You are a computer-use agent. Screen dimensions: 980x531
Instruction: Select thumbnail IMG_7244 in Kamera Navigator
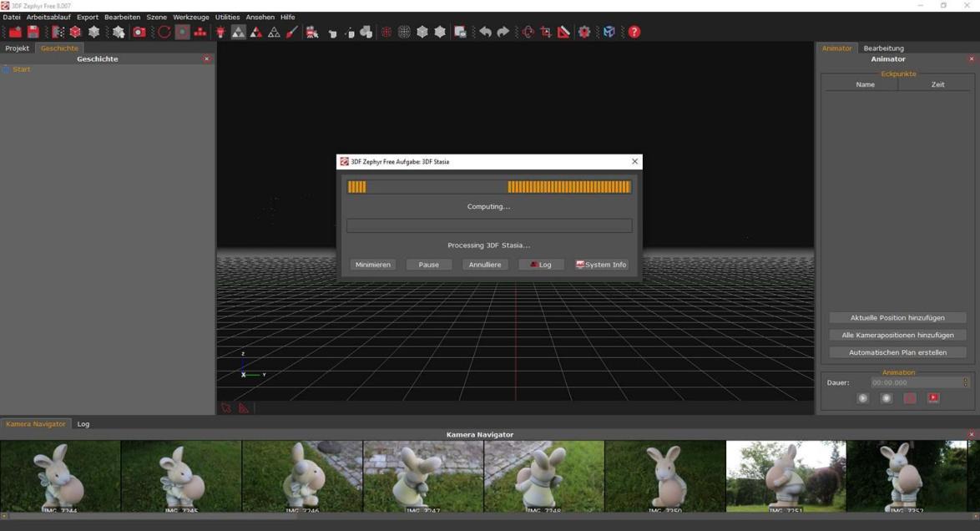[x=60, y=477]
